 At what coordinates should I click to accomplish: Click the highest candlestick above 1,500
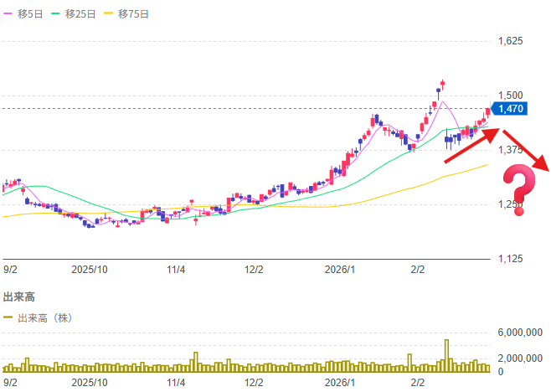tap(442, 83)
